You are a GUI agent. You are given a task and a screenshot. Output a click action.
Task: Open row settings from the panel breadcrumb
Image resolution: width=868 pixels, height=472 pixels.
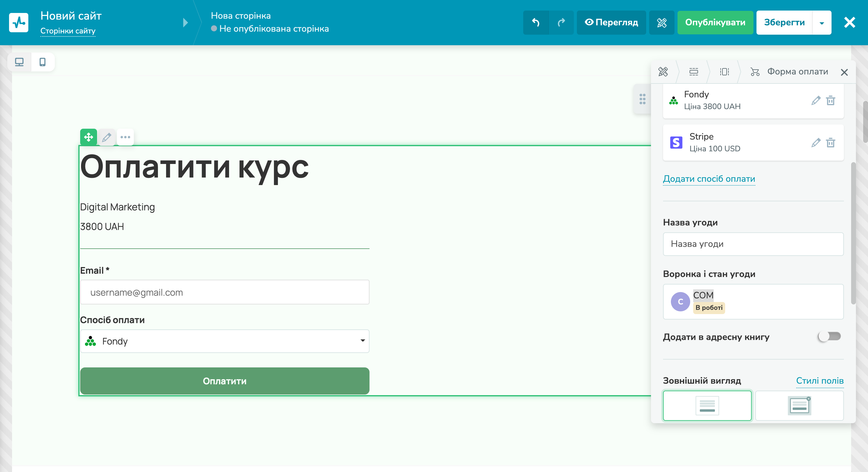[x=694, y=72]
